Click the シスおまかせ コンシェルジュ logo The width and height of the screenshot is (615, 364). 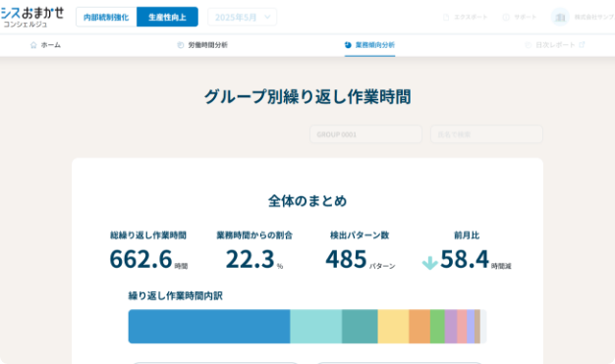(x=32, y=18)
